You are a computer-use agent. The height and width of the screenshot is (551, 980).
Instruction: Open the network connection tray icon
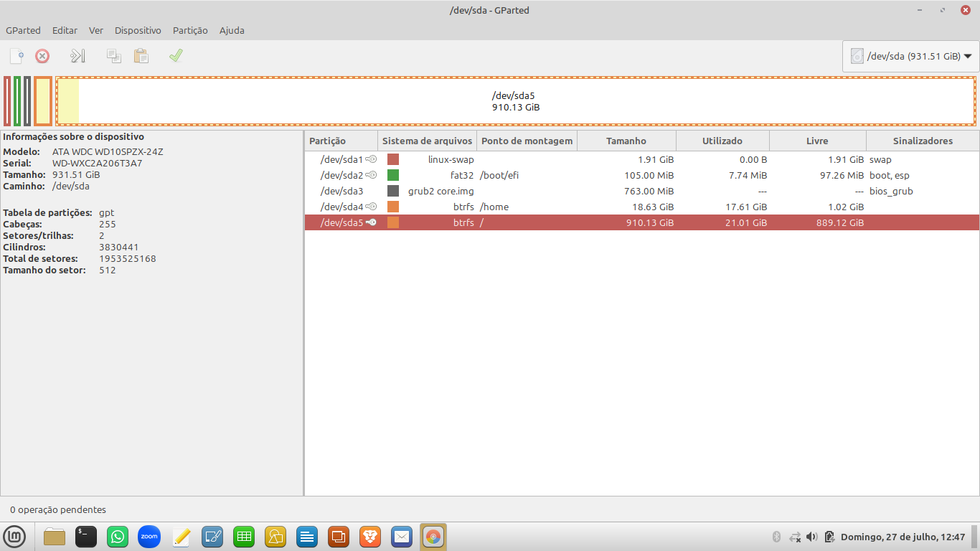pos(795,537)
